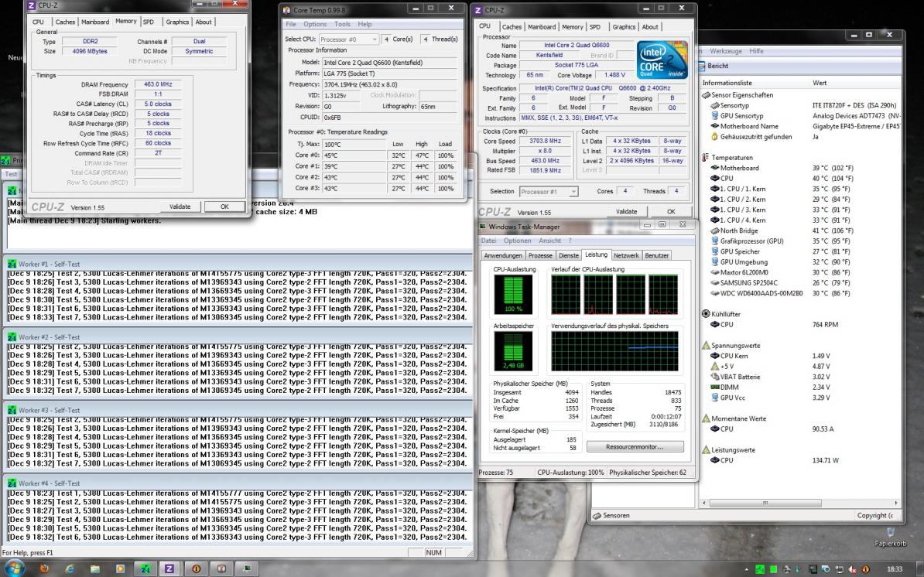Switch to the Prozesse tab in Task-Manager
The width and height of the screenshot is (924, 577).
pos(540,255)
